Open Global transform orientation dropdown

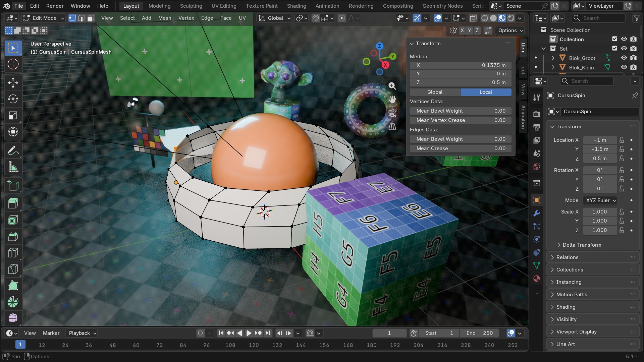[274, 18]
